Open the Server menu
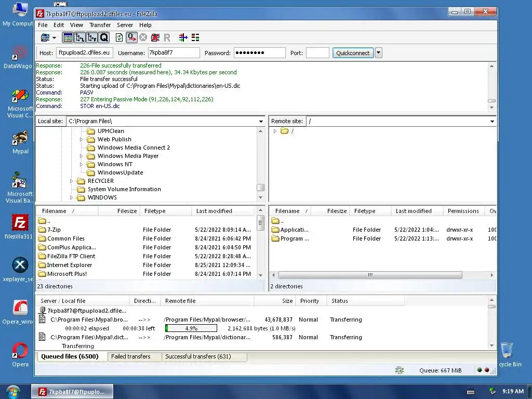This screenshot has height=399, width=532. pos(125,25)
